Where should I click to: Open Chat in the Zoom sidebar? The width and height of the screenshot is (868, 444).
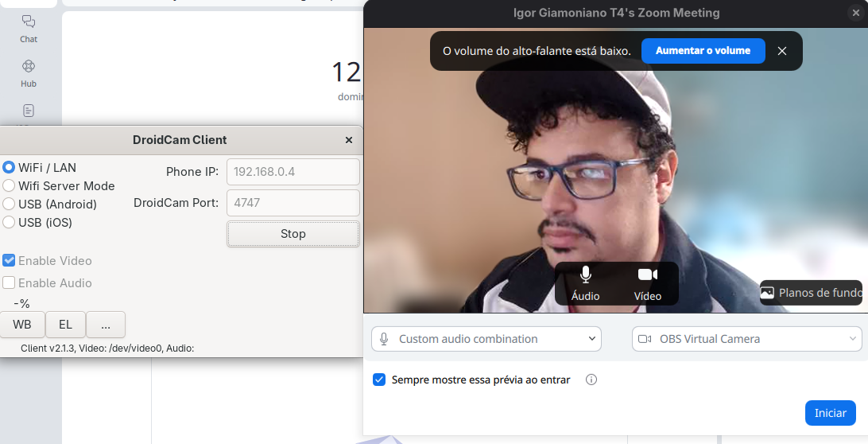pyautogui.click(x=29, y=29)
